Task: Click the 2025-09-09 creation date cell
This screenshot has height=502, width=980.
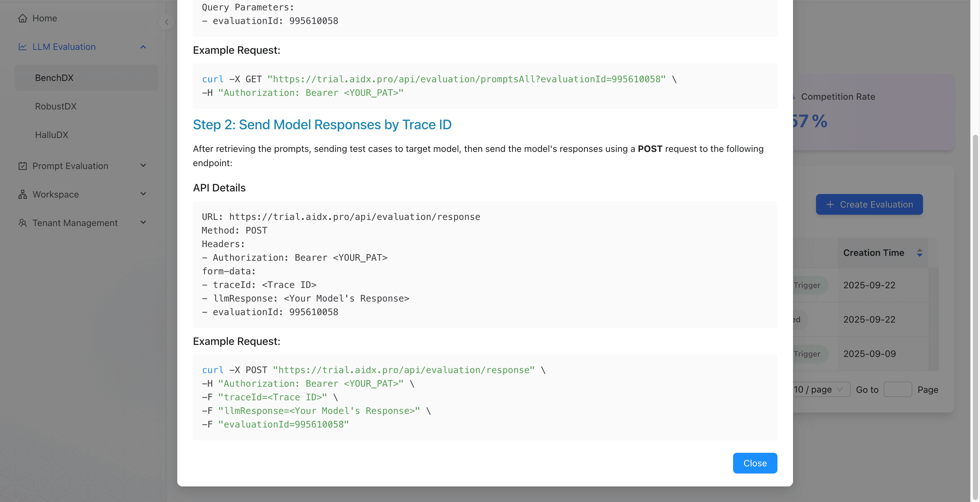Action: tap(869, 354)
